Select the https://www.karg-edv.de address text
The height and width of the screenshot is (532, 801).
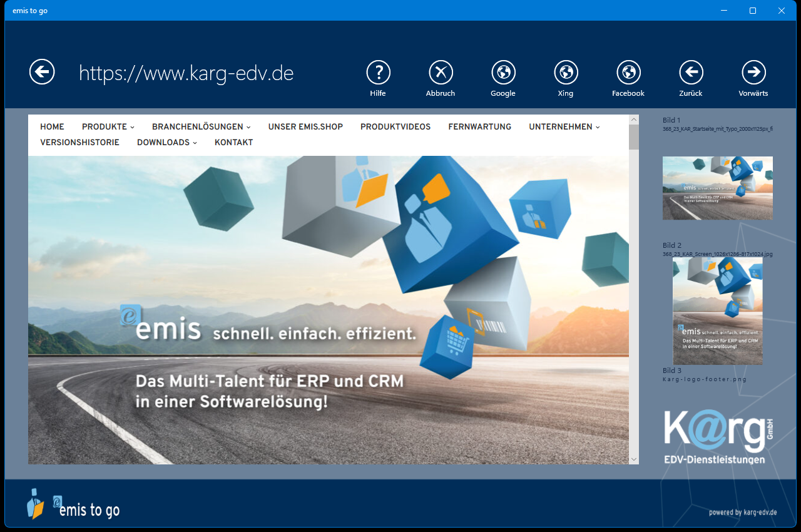[x=186, y=73]
